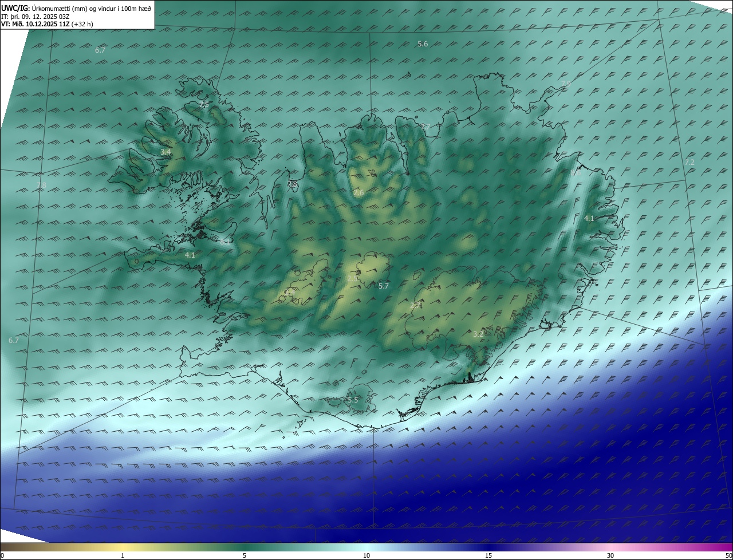The image size is (733, 560).
Task: Click the 2.6 map value
Action: tap(358, 193)
